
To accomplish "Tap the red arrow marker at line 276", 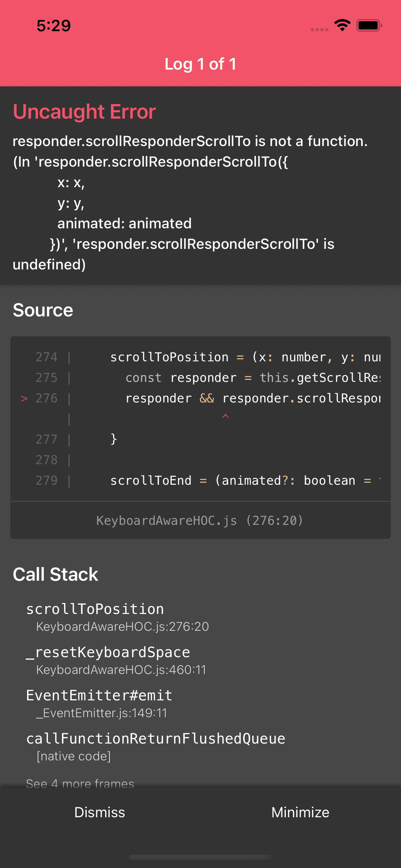I will coord(24,398).
